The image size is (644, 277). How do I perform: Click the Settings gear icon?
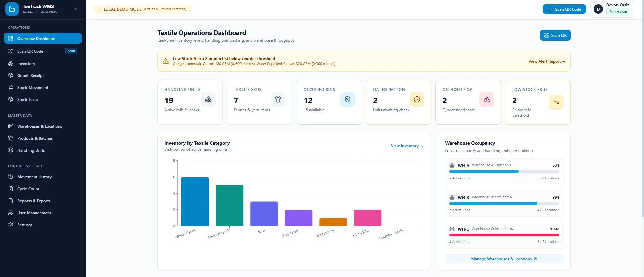(x=11, y=225)
